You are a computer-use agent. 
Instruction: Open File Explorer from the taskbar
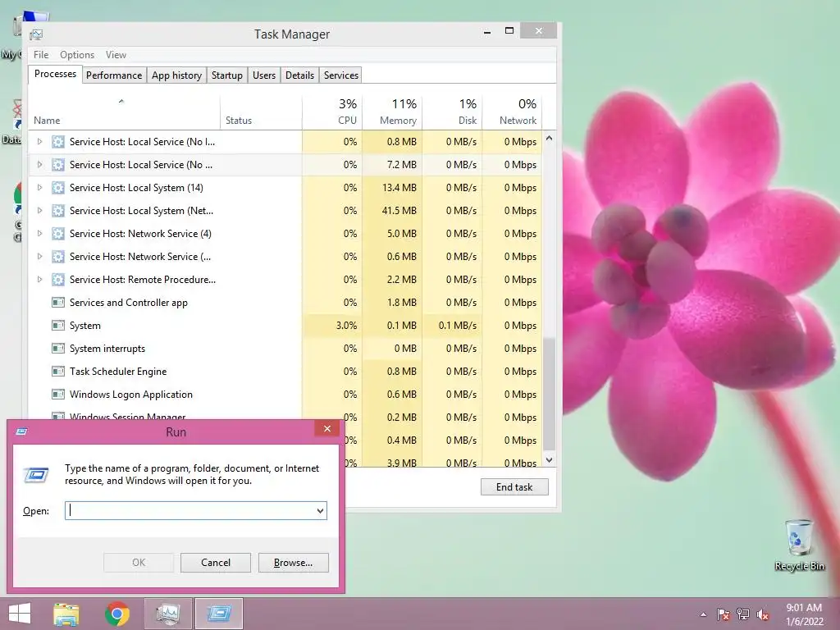pyautogui.click(x=66, y=614)
